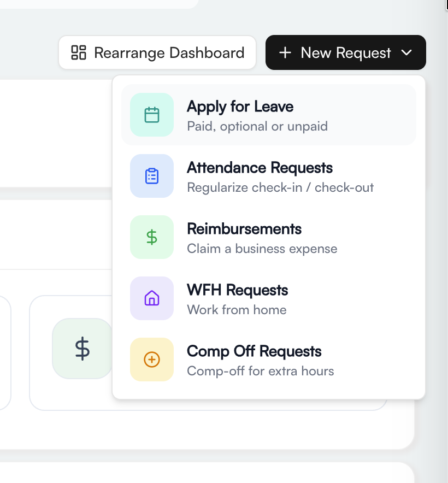Select Comp Off Requests option

[269, 360]
